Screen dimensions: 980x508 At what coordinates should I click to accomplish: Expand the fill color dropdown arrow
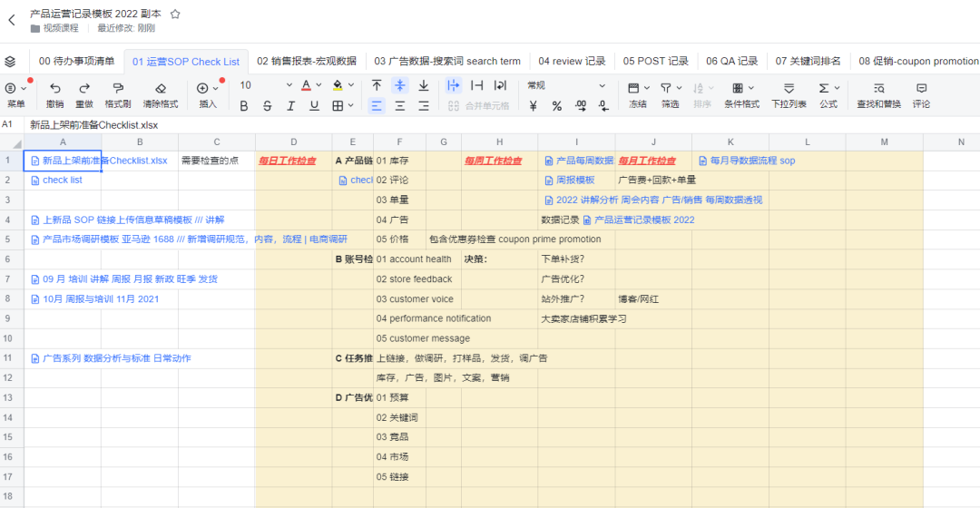(351, 85)
